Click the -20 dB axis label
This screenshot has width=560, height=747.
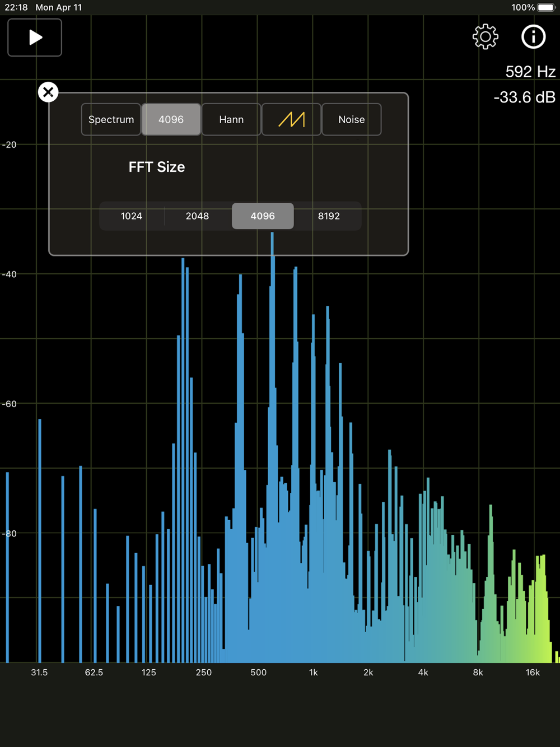coord(10,145)
